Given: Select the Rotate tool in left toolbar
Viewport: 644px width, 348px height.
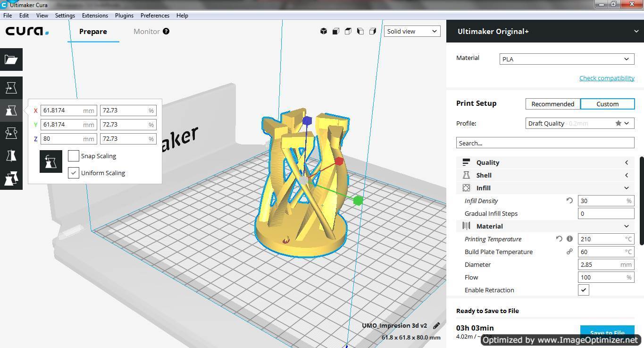Looking at the screenshot, I should pyautogui.click(x=11, y=133).
